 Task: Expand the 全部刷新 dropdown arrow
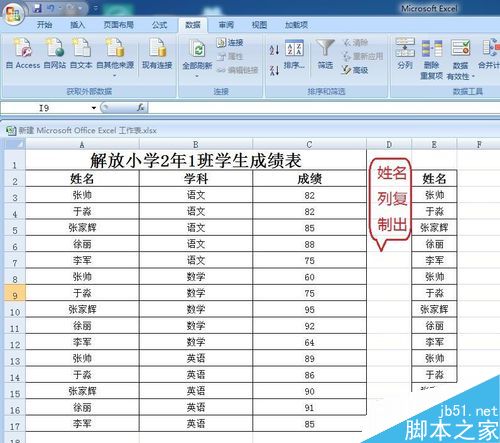click(x=197, y=76)
